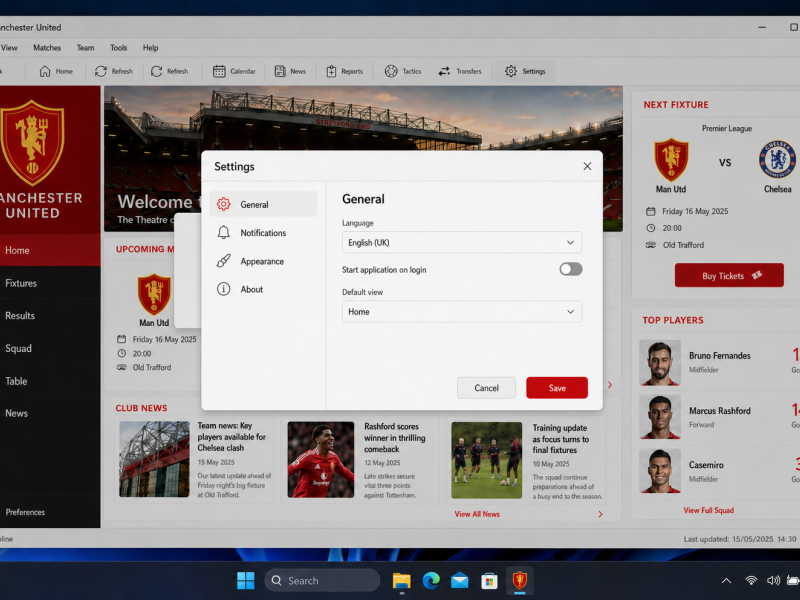Open the Calendar toolbar icon
The width and height of the screenshot is (800, 600).
click(x=219, y=71)
